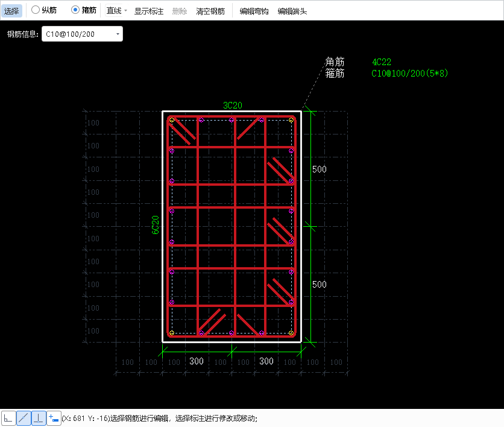The image size is (504, 427).
Task: Open 编辑端头 end editing
Action: click(292, 11)
